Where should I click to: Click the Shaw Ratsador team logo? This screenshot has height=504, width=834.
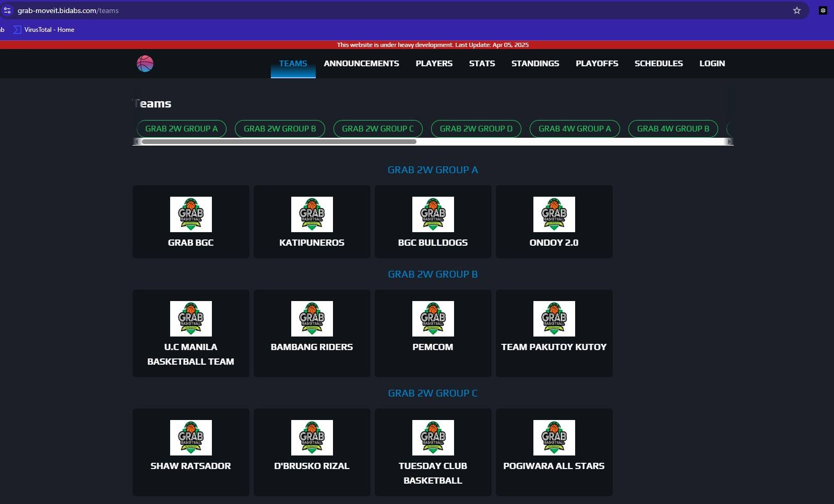(190, 438)
